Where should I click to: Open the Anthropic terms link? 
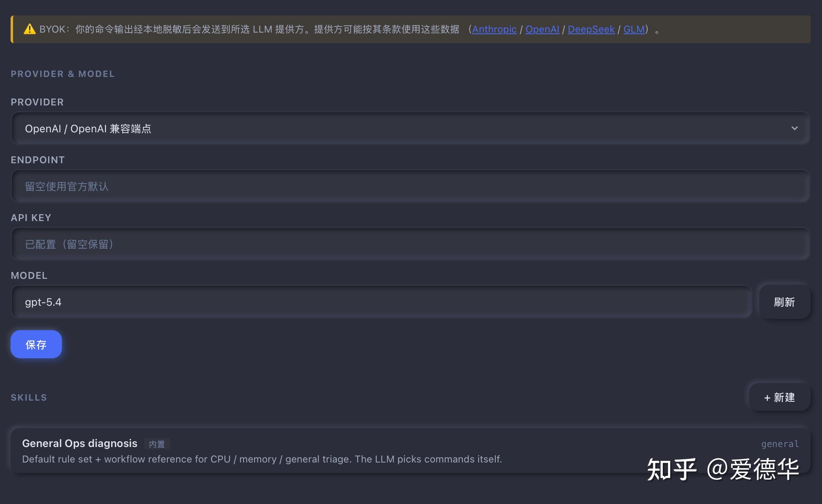(x=494, y=29)
